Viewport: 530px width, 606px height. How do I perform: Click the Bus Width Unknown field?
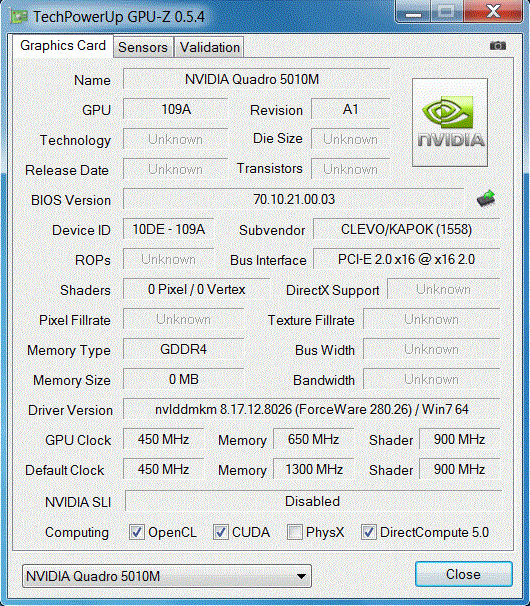(431, 349)
